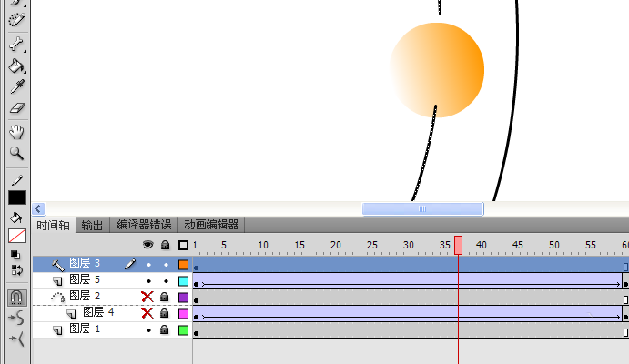The width and height of the screenshot is (629, 364).
Task: Select the Eyedropper tool
Action: point(17,86)
